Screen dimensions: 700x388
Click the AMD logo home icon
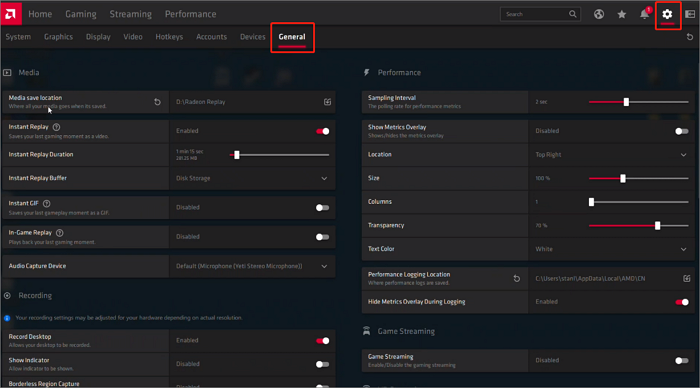pyautogui.click(x=11, y=13)
